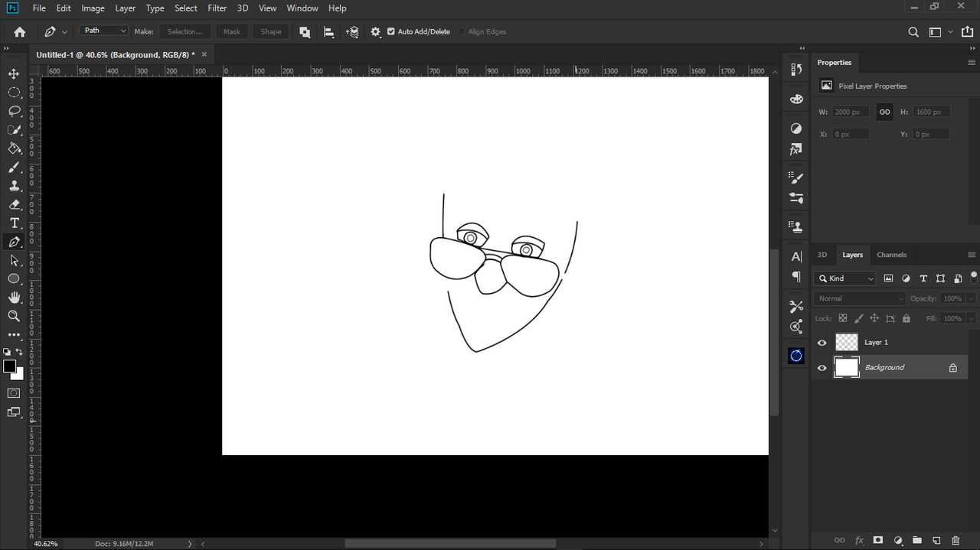Open the Window menu
Viewport: 980px width, 550px height.
302,8
